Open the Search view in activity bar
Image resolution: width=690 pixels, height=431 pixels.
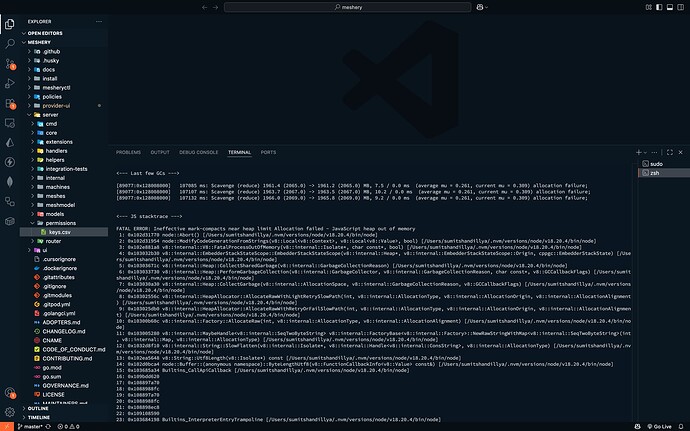pos(10,44)
